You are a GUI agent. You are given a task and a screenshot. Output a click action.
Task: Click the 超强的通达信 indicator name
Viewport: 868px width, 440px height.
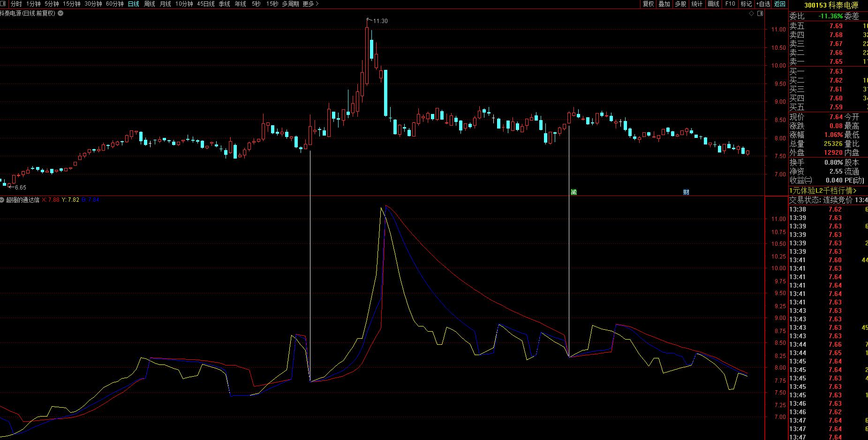point(23,200)
